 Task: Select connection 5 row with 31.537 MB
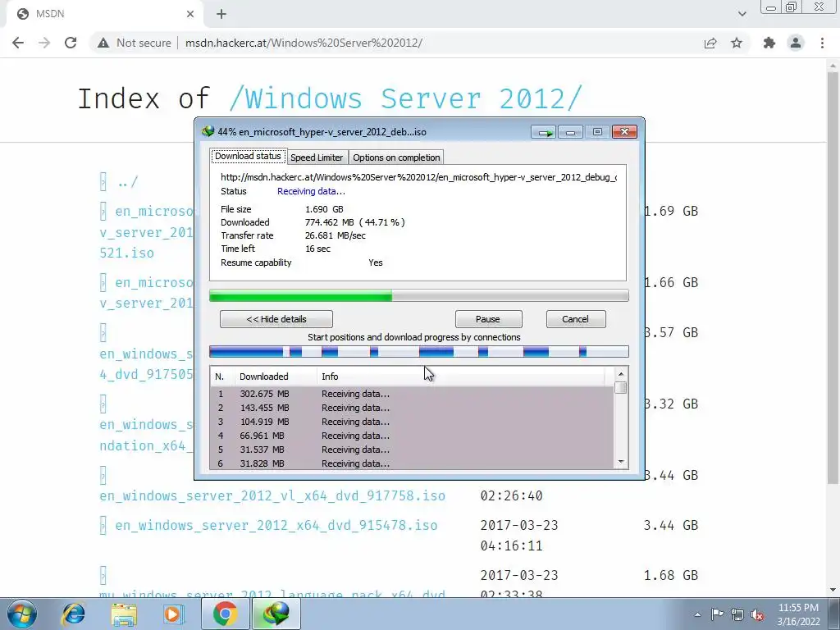412,450
